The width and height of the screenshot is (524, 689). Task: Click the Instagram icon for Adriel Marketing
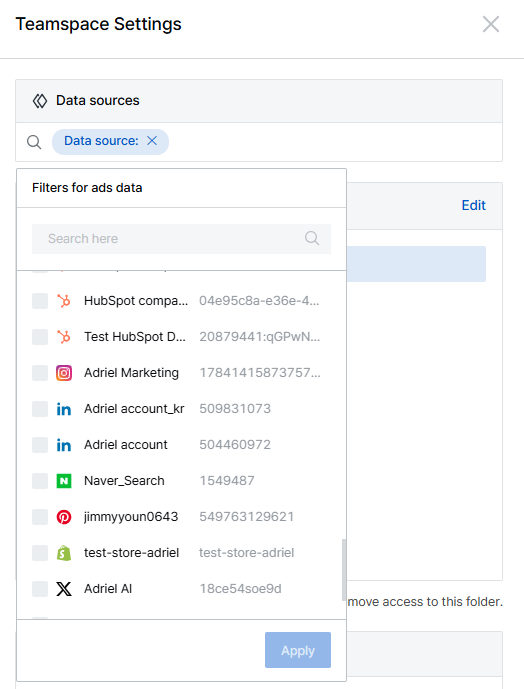click(x=64, y=373)
